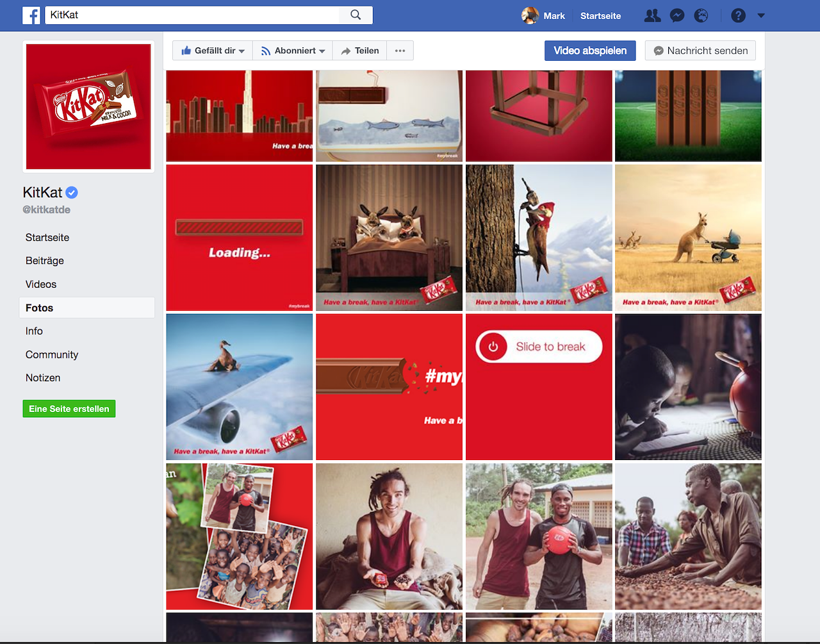The width and height of the screenshot is (820, 644).
Task: Open notifications globe icon
Action: [701, 15]
